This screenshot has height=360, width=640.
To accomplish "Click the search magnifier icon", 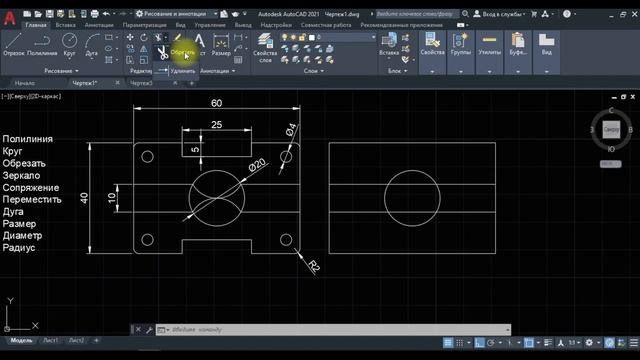I will click(465, 14).
